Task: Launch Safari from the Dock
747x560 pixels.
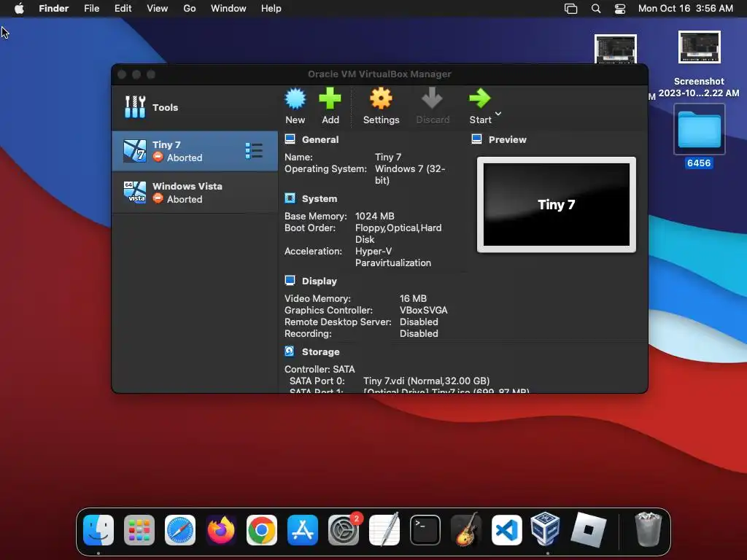Action: pyautogui.click(x=180, y=530)
